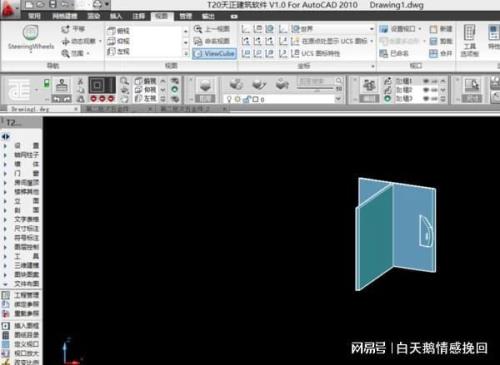Click the second 3D shaded objects icon
The image size is (500, 365).
pos(259,84)
